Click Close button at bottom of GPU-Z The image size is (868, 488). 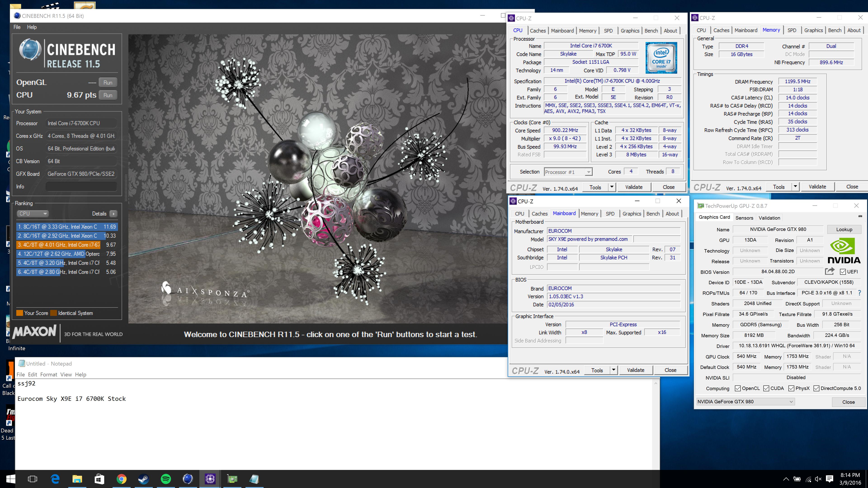coord(848,402)
